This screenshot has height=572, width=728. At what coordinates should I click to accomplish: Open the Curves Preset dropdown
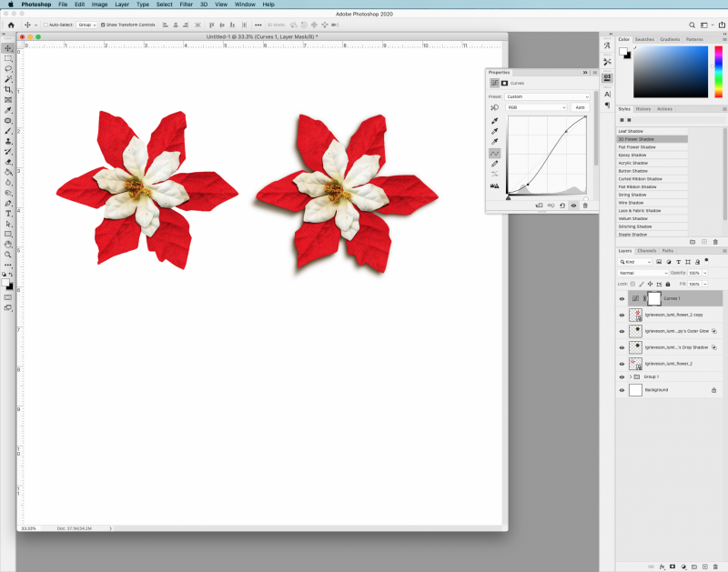point(548,96)
